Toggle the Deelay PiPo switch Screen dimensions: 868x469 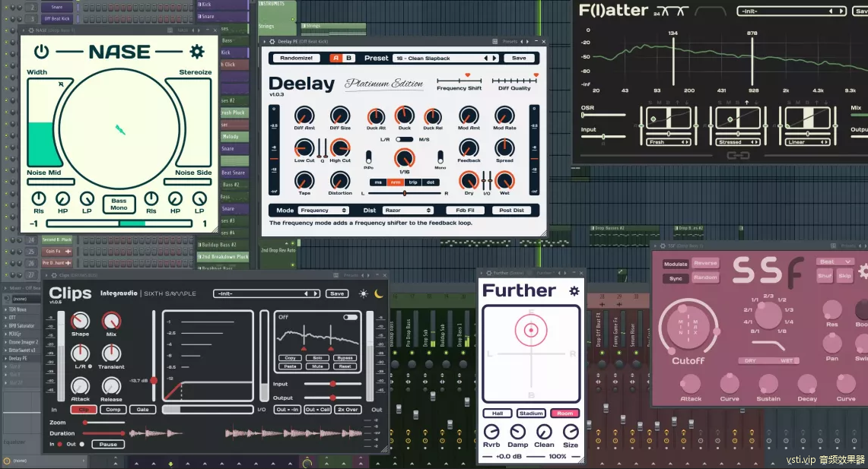[x=369, y=157]
